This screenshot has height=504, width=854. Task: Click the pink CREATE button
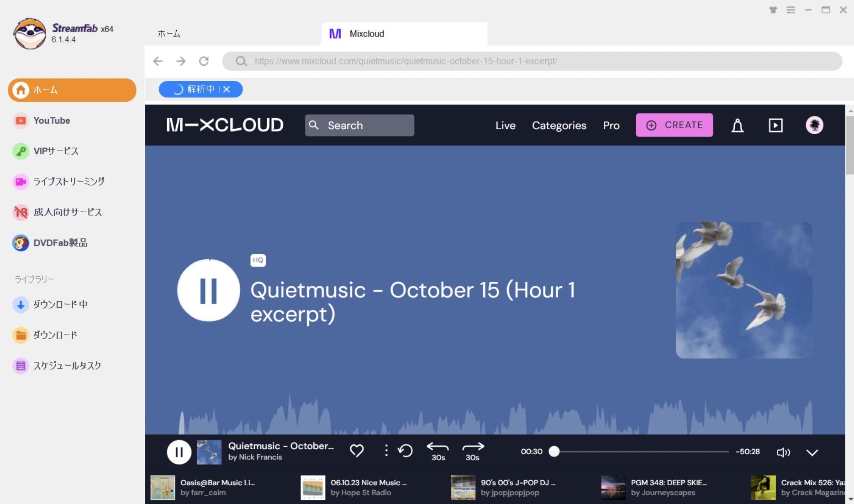click(674, 125)
